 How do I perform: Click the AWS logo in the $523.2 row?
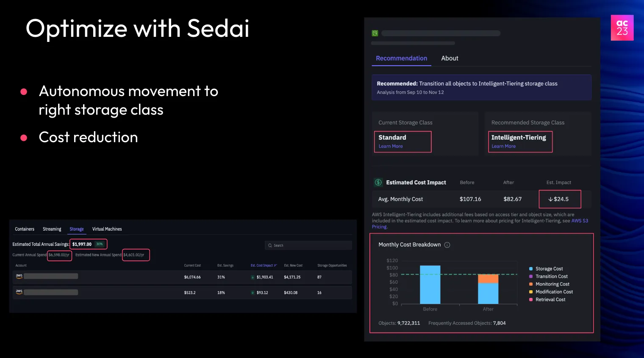19,292
